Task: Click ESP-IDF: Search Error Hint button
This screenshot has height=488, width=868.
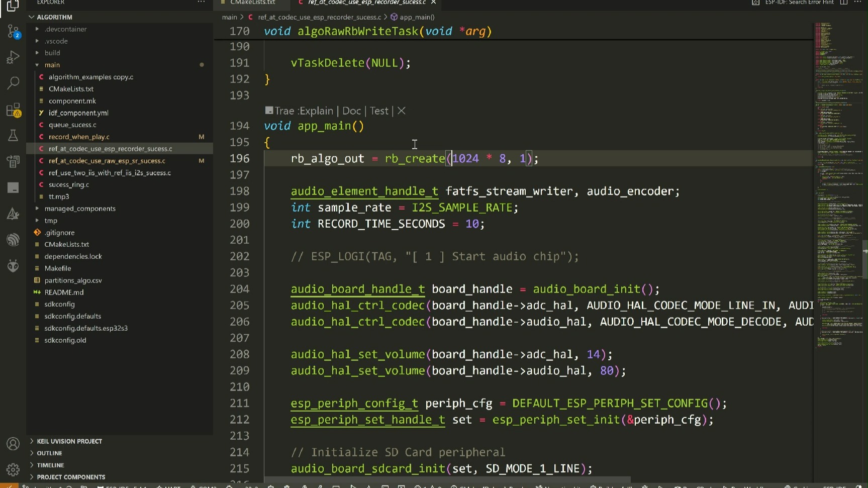Action: (x=799, y=3)
